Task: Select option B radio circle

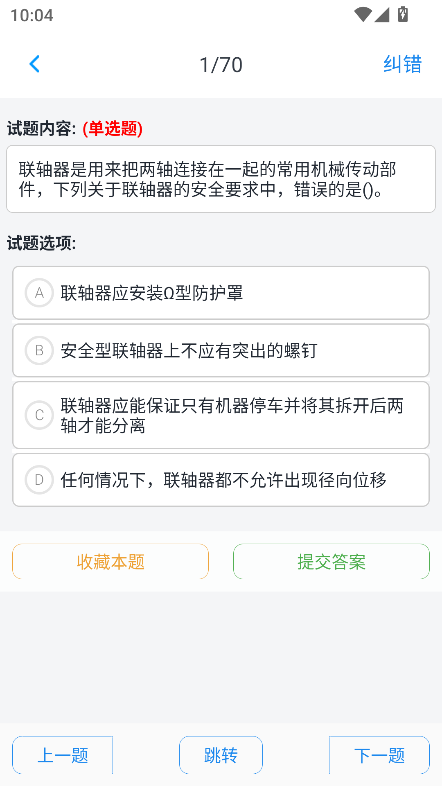Action: tap(39, 350)
